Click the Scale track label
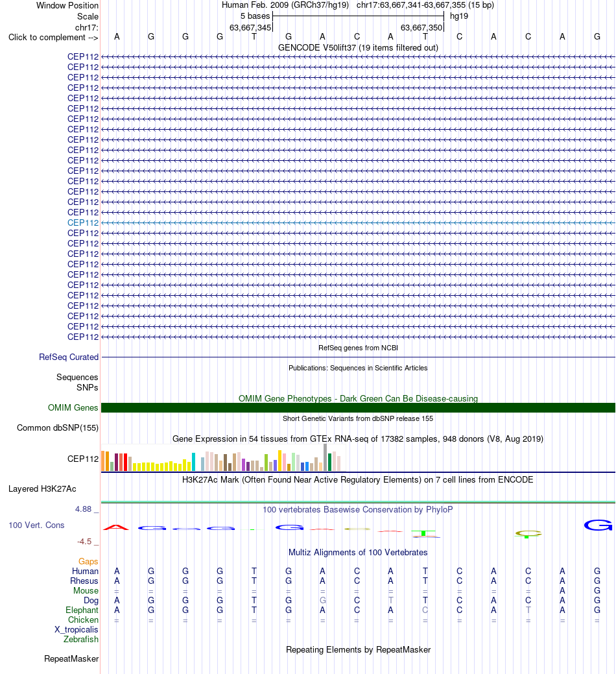The image size is (616, 674). click(x=88, y=16)
